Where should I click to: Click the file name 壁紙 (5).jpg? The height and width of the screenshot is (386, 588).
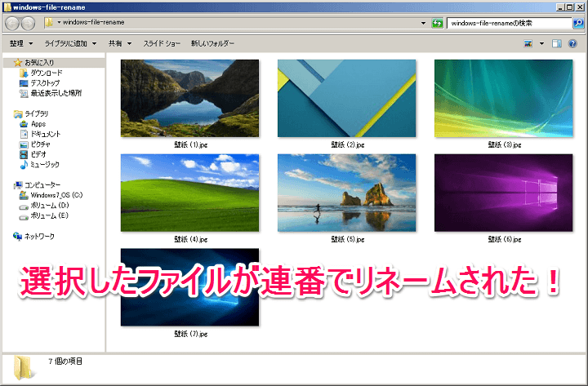(x=348, y=239)
